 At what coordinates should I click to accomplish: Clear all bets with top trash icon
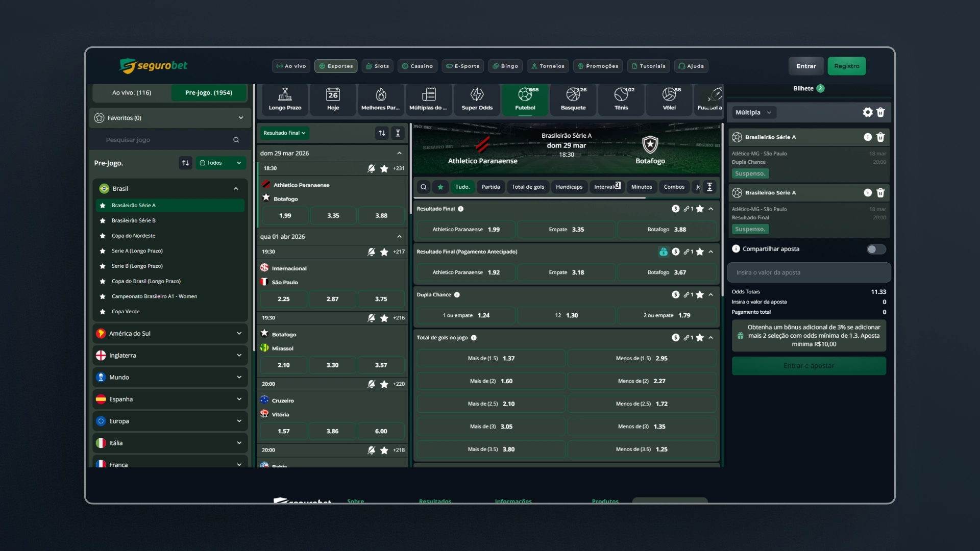(880, 112)
